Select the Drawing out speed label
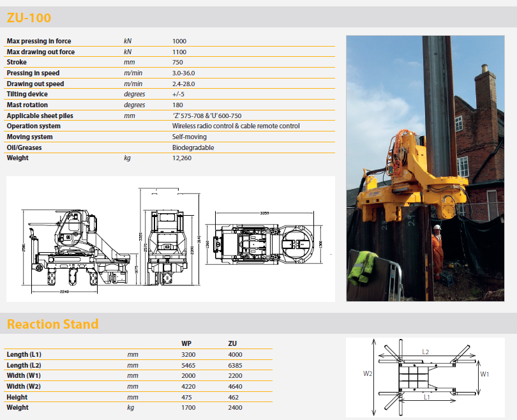Screen dimensions: 517x420 (35, 84)
